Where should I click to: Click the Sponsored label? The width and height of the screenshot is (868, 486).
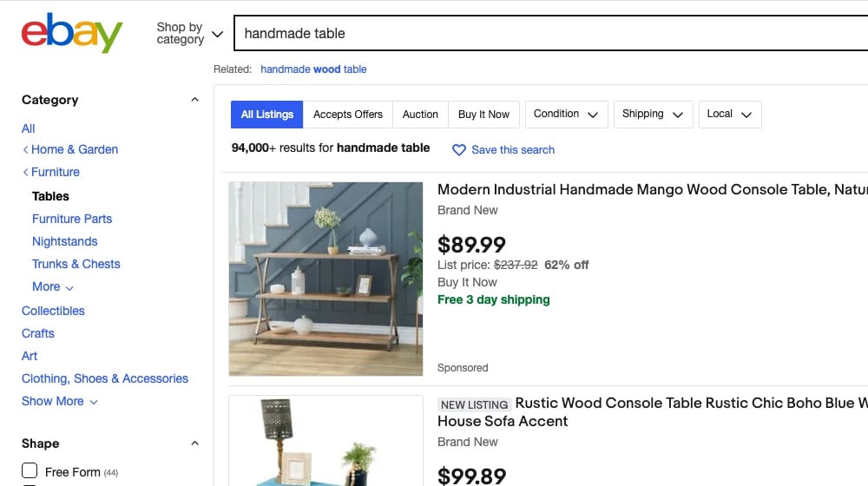click(463, 368)
